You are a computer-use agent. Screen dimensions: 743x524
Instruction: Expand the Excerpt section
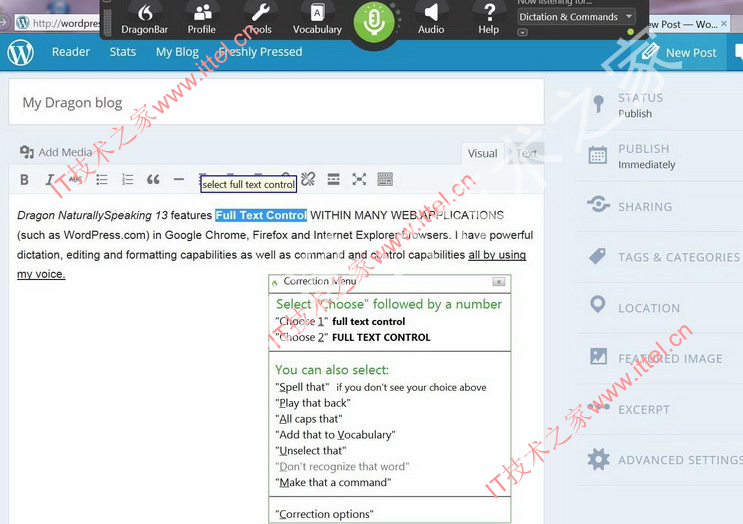(660, 409)
